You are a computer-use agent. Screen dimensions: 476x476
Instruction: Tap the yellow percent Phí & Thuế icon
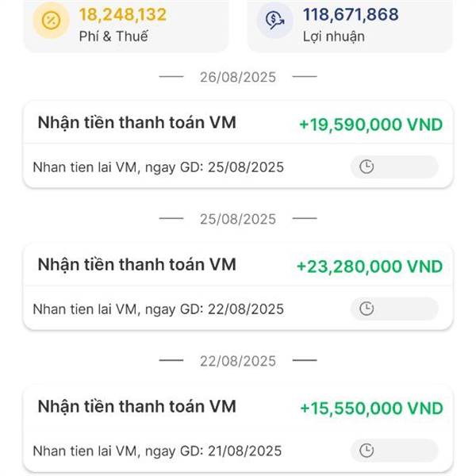click(51, 21)
